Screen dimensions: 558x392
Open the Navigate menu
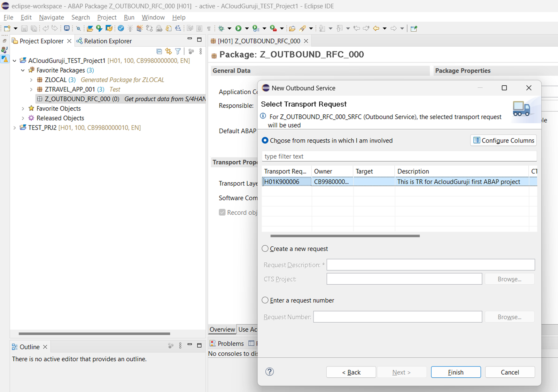coord(51,17)
